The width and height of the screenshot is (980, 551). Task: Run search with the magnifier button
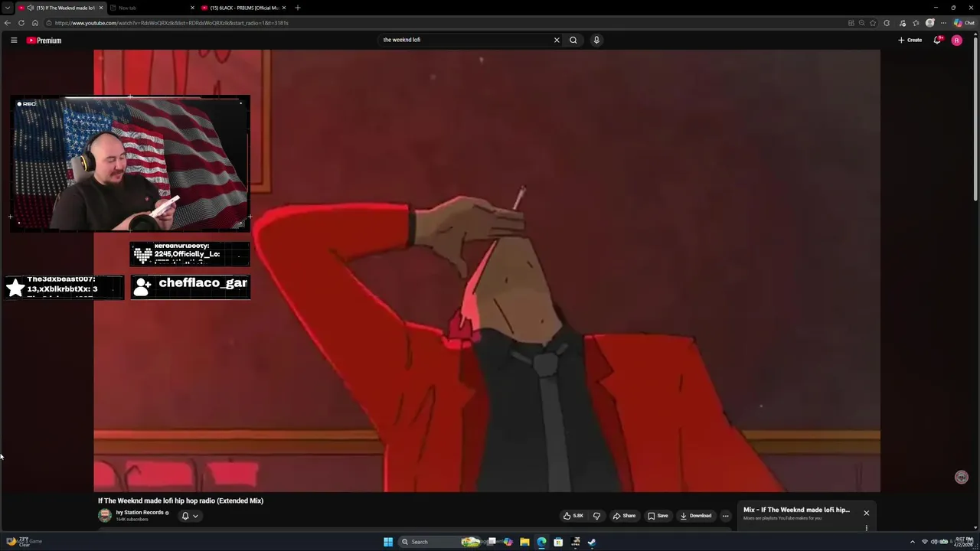(x=573, y=40)
